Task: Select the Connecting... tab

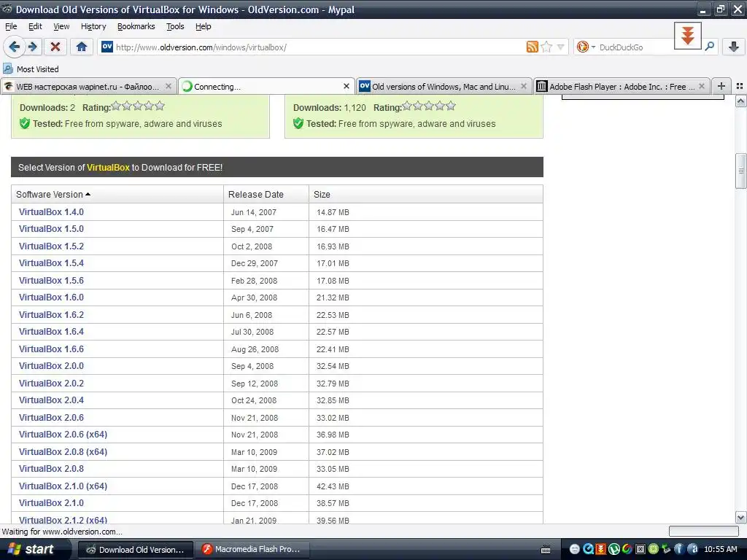Action: [266, 86]
